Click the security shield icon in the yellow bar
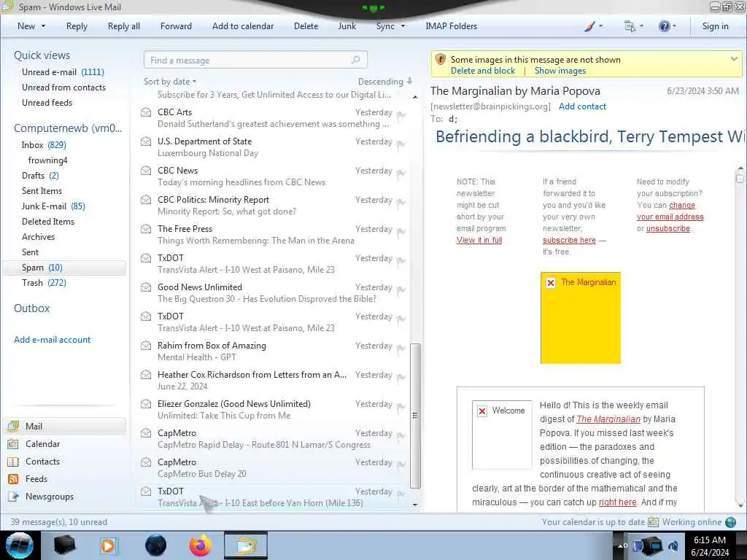The image size is (747, 560). click(440, 60)
